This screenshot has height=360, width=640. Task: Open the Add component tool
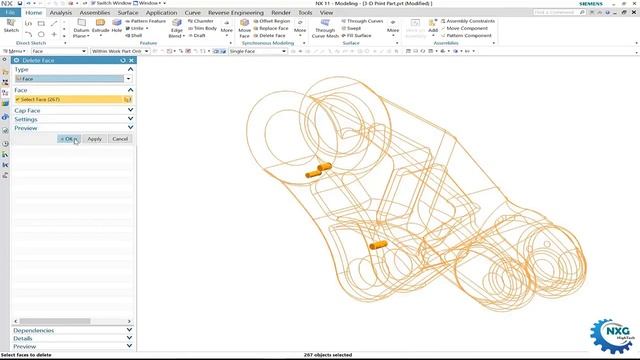tap(433, 26)
